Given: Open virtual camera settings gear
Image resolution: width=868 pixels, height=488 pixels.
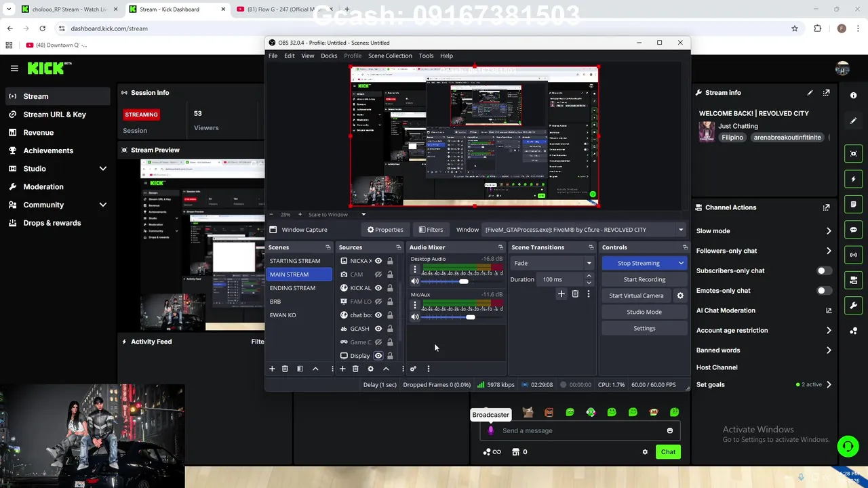Looking at the screenshot, I should (x=680, y=296).
